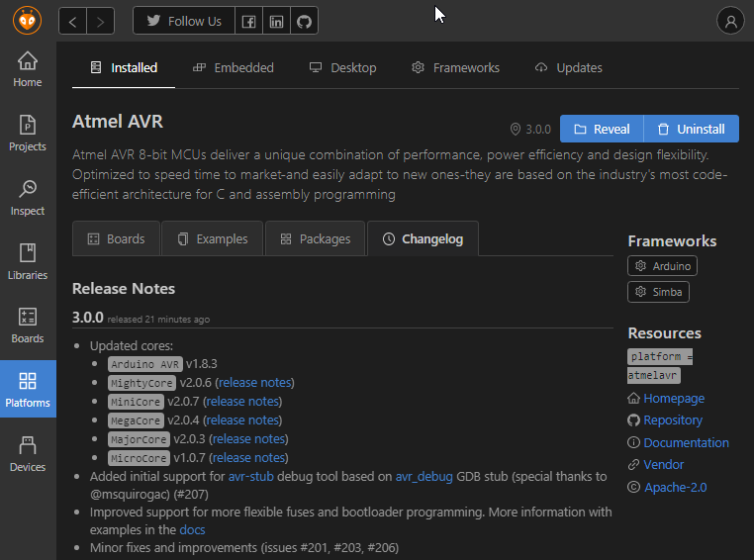Open the Devices sidebar section
754x560 pixels.
pos(28,454)
